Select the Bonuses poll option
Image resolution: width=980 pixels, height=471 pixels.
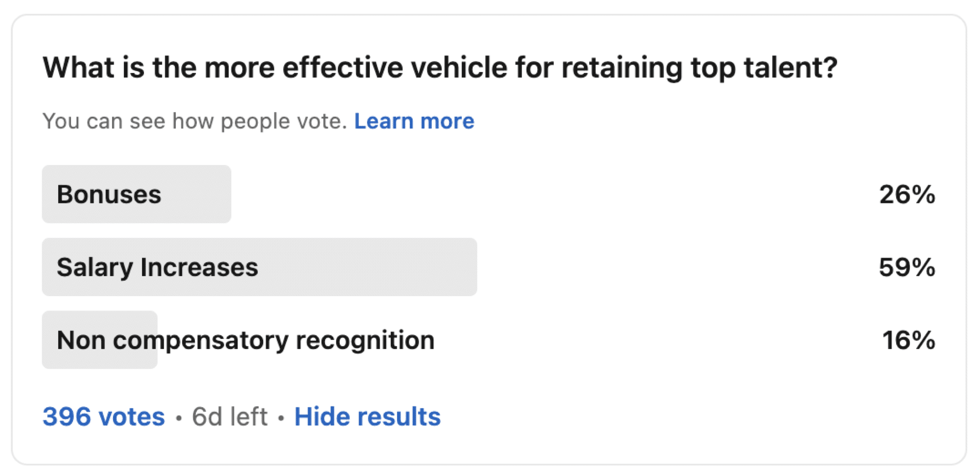pyautogui.click(x=109, y=195)
